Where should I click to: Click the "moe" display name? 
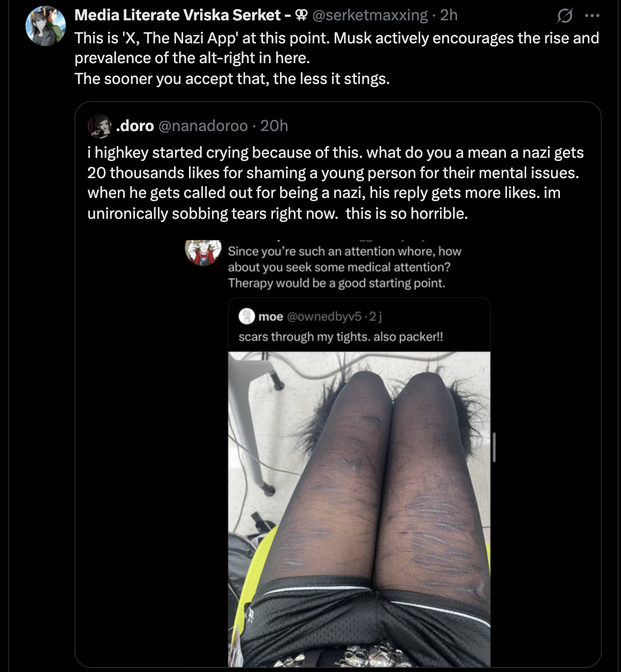(271, 317)
